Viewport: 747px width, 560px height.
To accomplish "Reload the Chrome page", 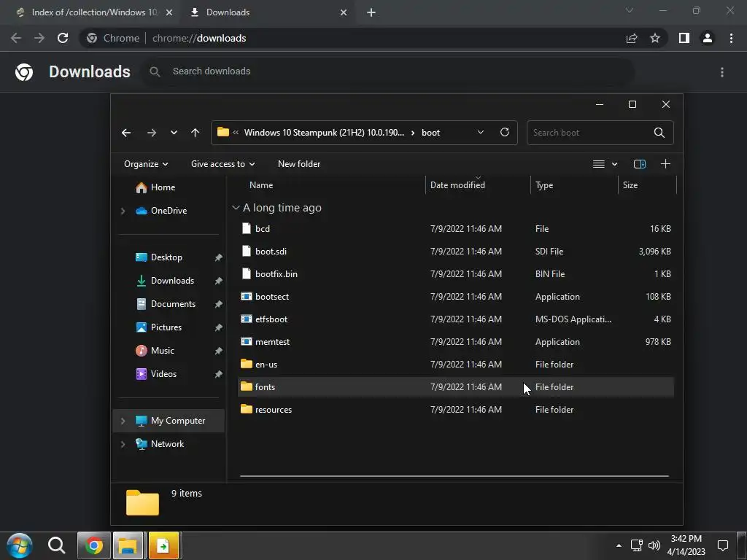I will coord(63,38).
